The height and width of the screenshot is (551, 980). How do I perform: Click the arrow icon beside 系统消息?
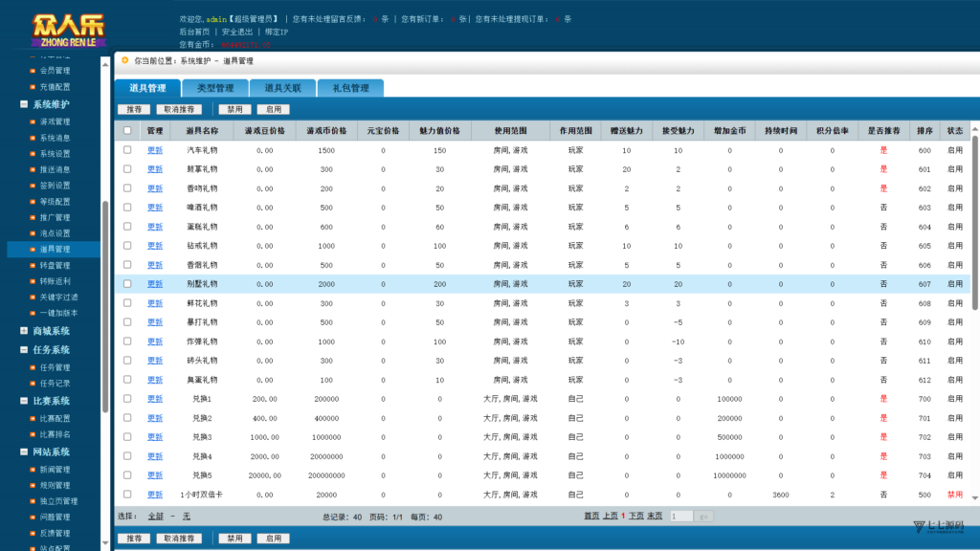pos(33,138)
